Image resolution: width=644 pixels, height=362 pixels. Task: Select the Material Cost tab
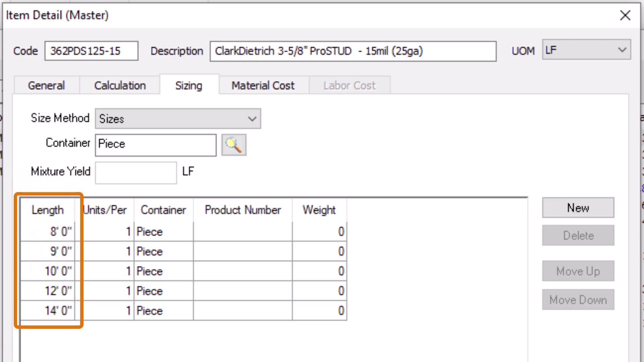click(263, 85)
